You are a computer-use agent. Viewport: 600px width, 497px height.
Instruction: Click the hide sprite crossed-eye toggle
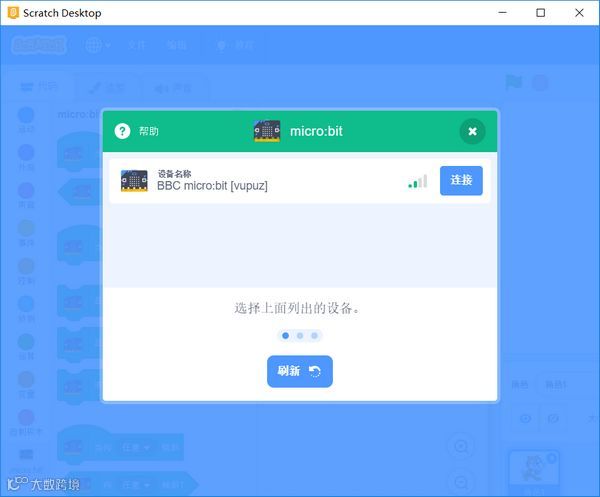[x=553, y=419]
